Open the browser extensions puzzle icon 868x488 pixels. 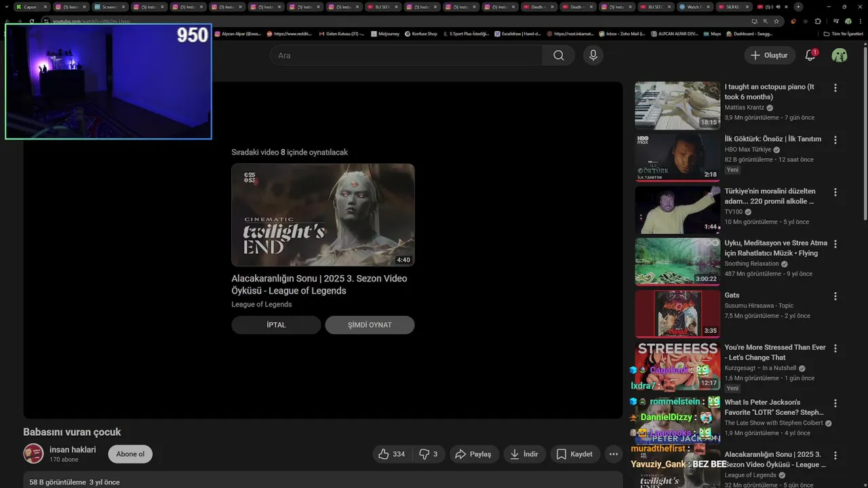coord(818,21)
